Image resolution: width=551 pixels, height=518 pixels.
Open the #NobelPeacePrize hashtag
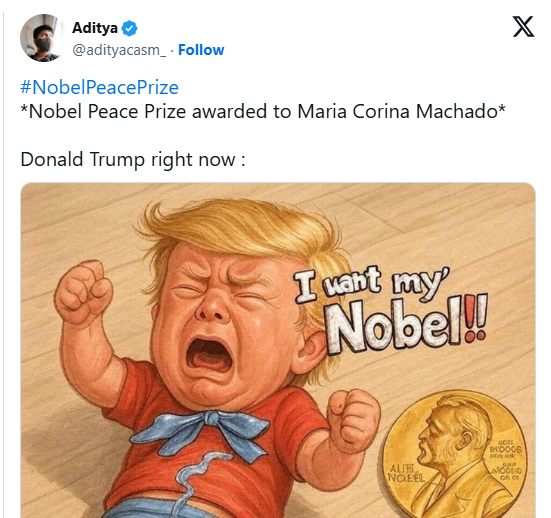(x=99, y=87)
